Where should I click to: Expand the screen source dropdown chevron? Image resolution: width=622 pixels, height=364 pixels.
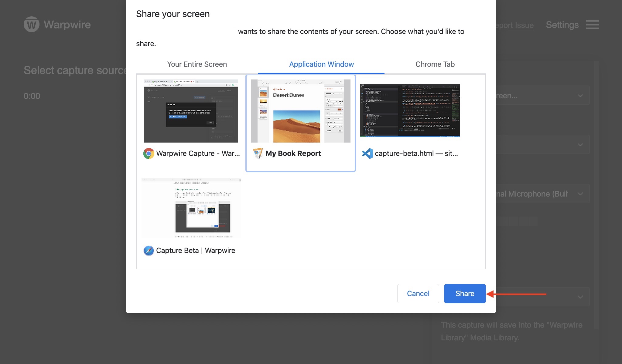click(580, 96)
